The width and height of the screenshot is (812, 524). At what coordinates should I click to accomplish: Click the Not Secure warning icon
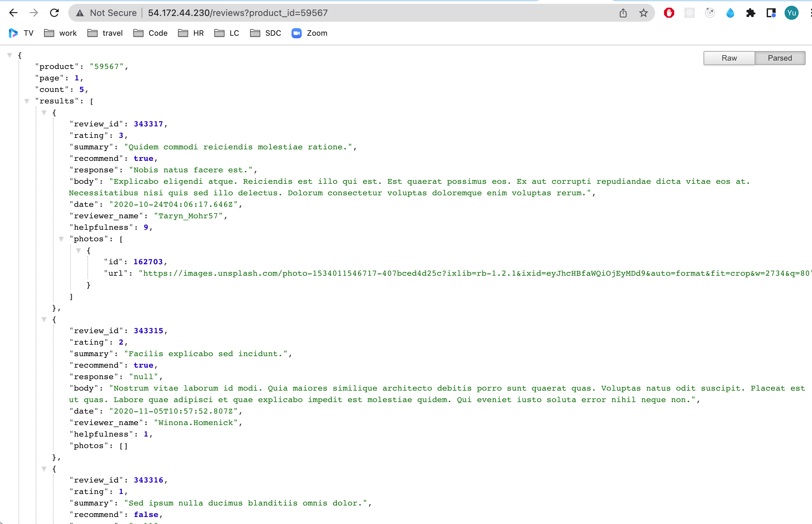pos(80,13)
